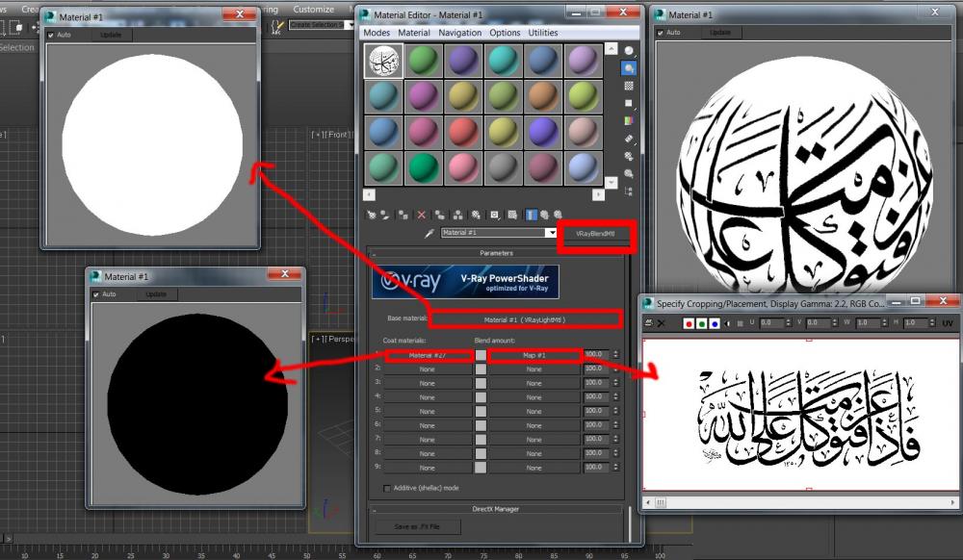Click the coat 2 None material button

click(428, 369)
